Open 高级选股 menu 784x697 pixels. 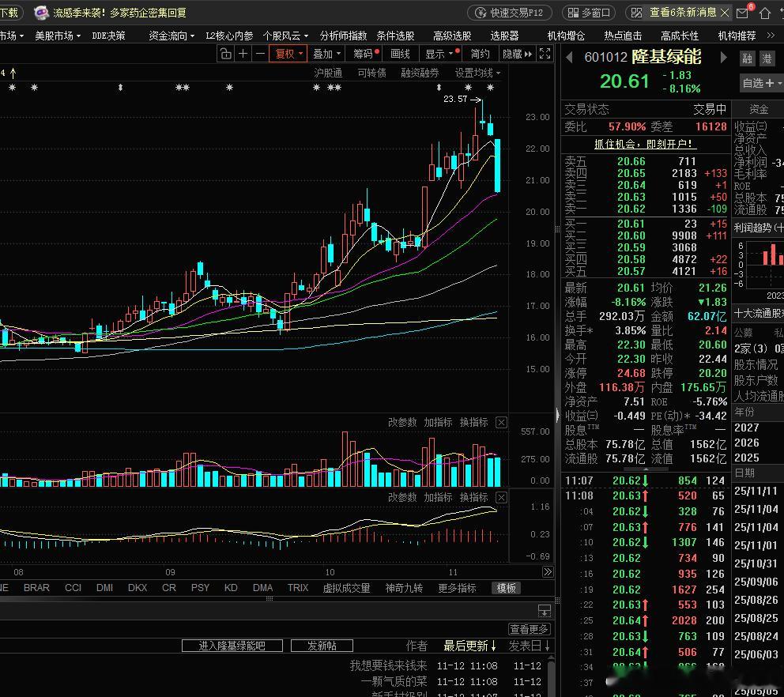pyautogui.click(x=452, y=36)
